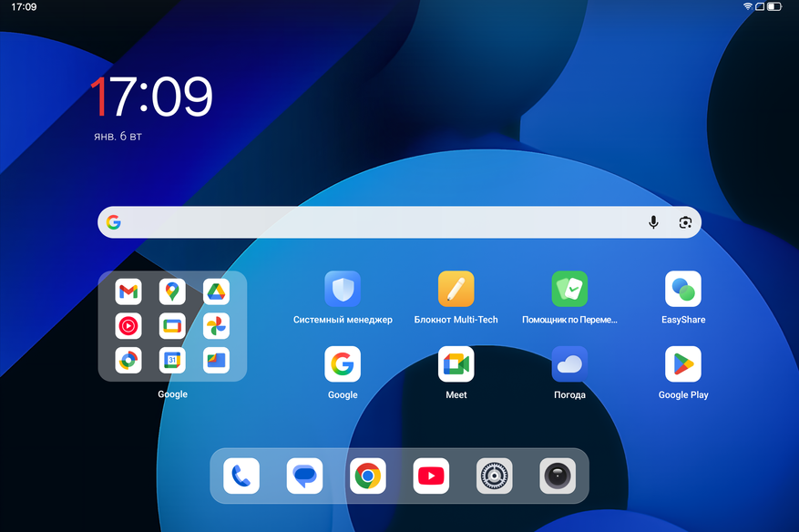Open the Meet video app
This screenshot has width=799, height=532.
(456, 363)
